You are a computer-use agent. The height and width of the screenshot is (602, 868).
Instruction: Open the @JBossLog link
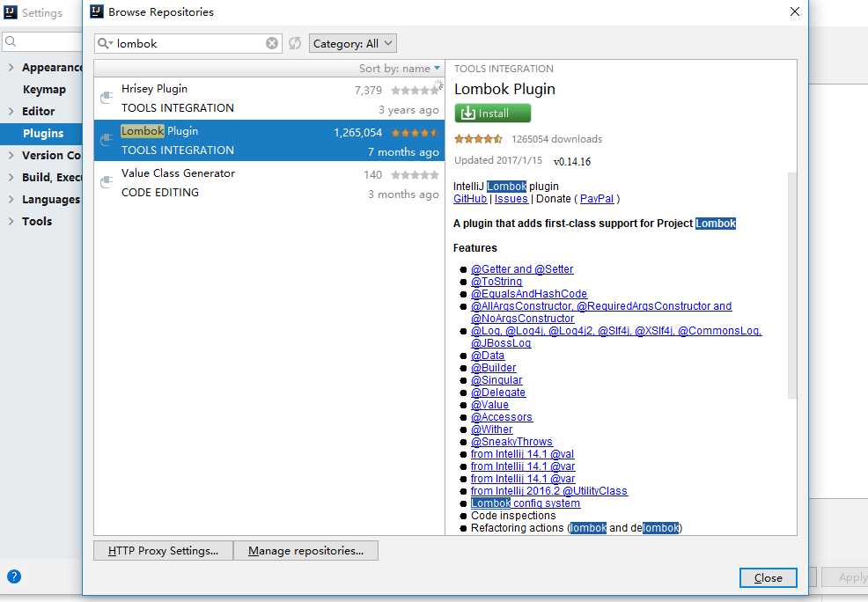click(501, 343)
